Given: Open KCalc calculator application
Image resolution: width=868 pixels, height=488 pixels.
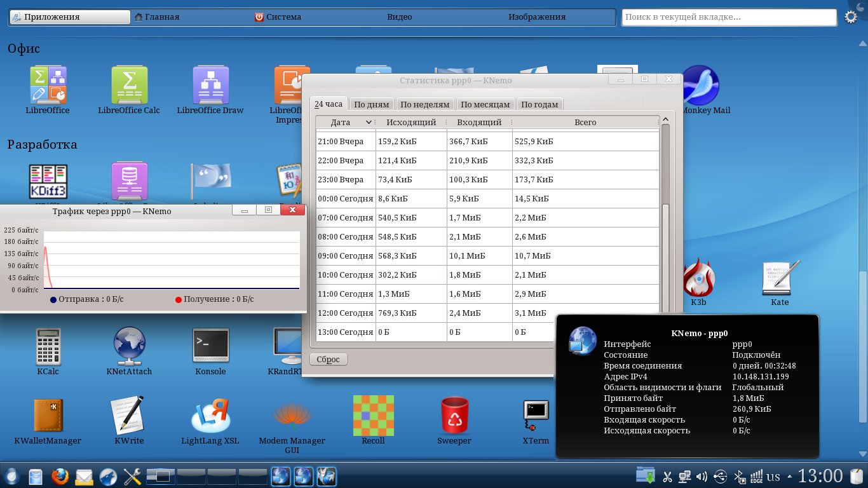Looking at the screenshot, I should (x=48, y=346).
